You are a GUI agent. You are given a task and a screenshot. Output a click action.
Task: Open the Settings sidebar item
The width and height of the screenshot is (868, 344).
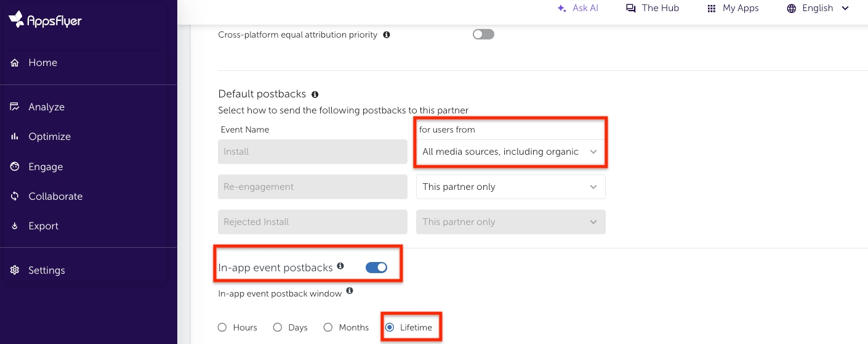click(46, 270)
